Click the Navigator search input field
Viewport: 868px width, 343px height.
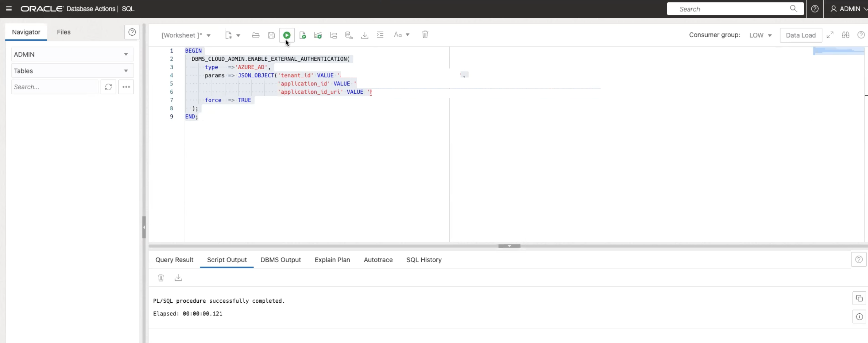(55, 87)
